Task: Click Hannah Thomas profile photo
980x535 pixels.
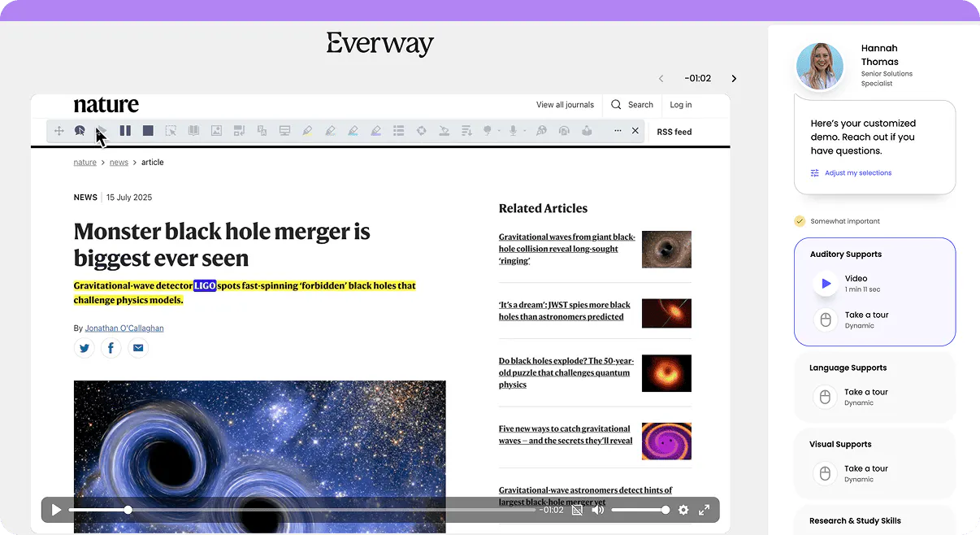Action: (820, 67)
